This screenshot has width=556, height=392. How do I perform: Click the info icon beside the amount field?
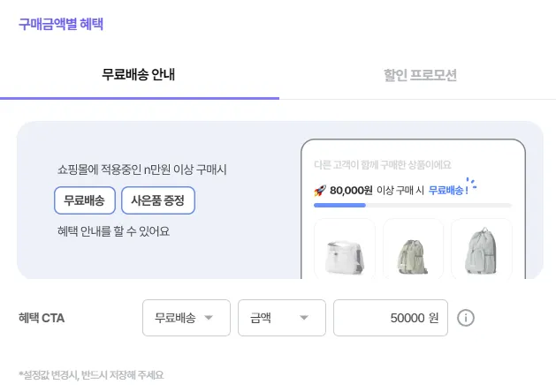[x=467, y=318]
